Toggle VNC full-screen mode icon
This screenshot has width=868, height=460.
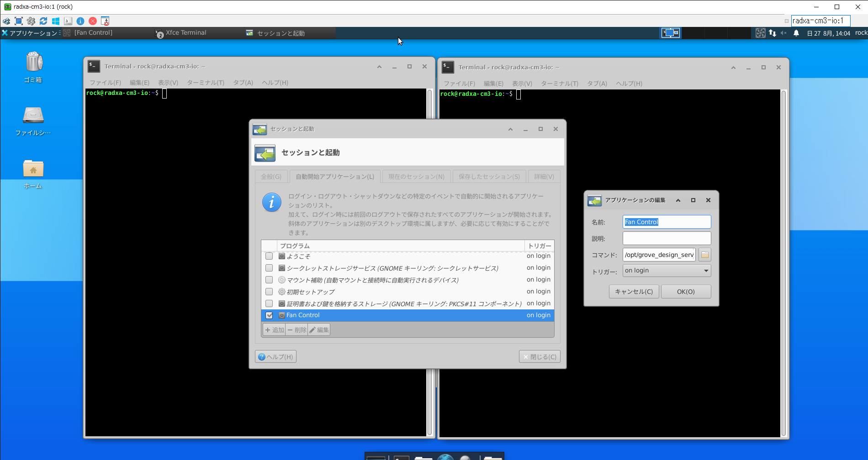click(x=19, y=21)
